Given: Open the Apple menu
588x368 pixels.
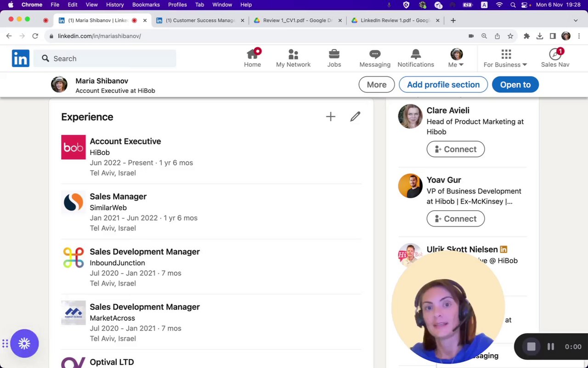Looking at the screenshot, I should [x=11, y=5].
